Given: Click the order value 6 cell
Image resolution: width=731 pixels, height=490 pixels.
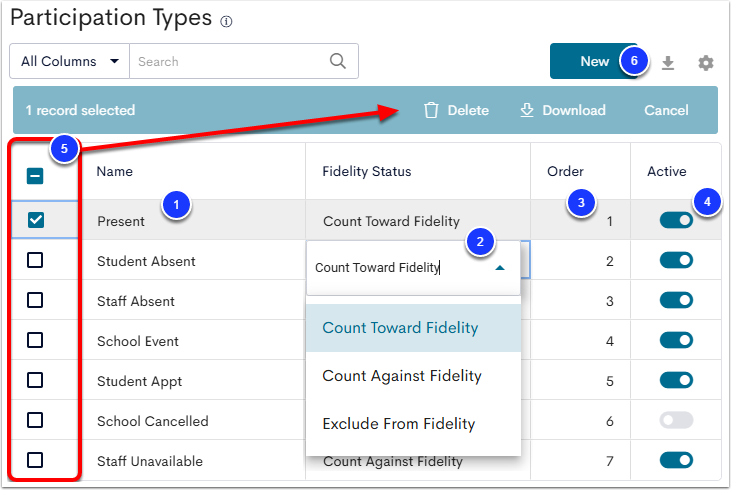Looking at the screenshot, I should click(580, 421).
